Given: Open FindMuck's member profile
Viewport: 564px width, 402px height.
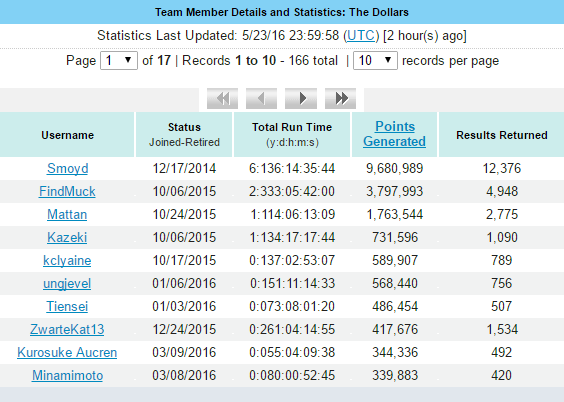Looking at the screenshot, I should pos(67,191).
